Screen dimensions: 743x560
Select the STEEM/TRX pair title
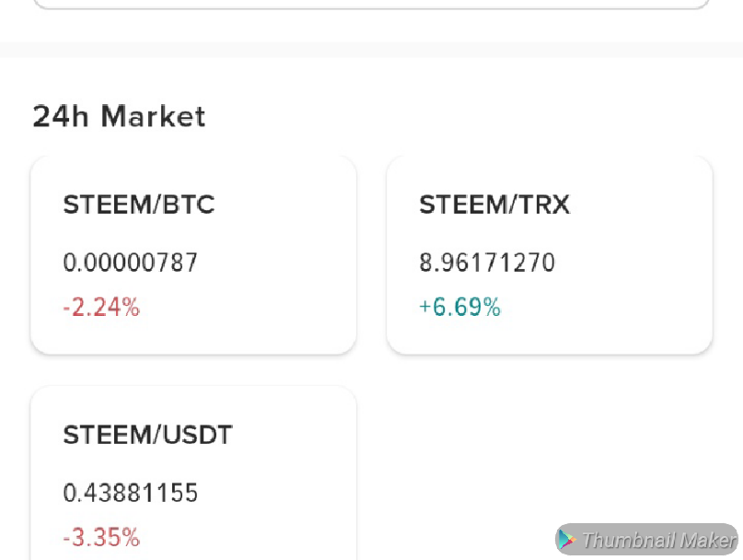point(494,204)
